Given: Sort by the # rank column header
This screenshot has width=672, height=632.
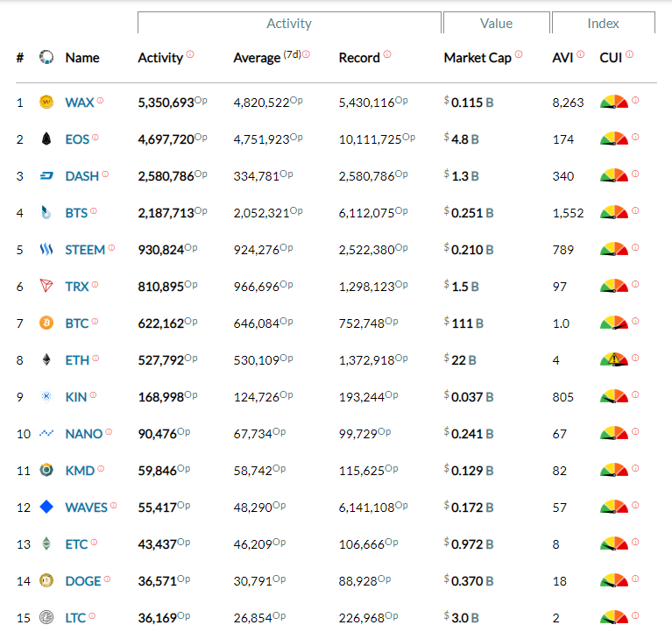Looking at the screenshot, I should pyautogui.click(x=20, y=58).
